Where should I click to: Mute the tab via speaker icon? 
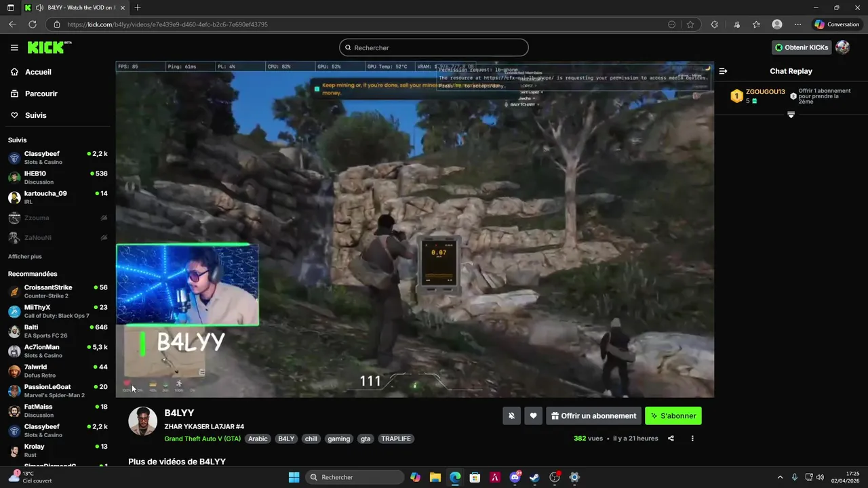coord(39,7)
